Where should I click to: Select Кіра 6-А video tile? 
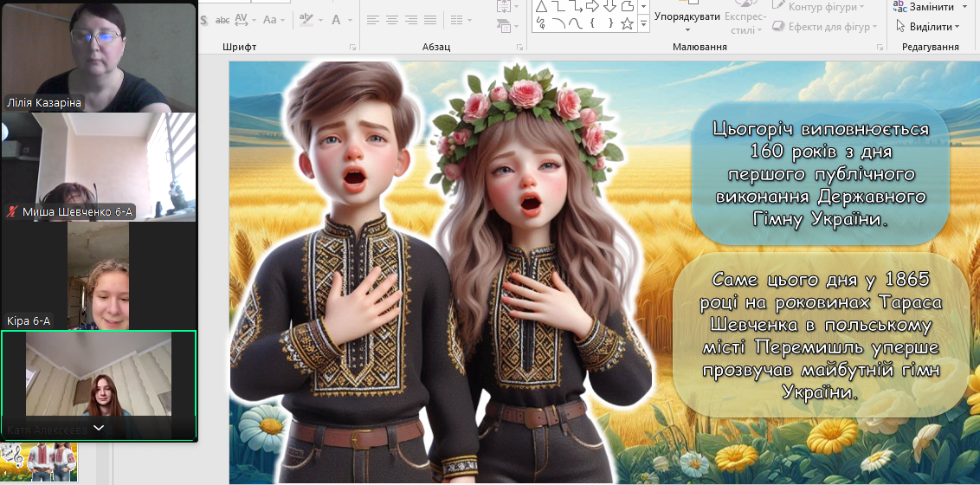click(98, 275)
